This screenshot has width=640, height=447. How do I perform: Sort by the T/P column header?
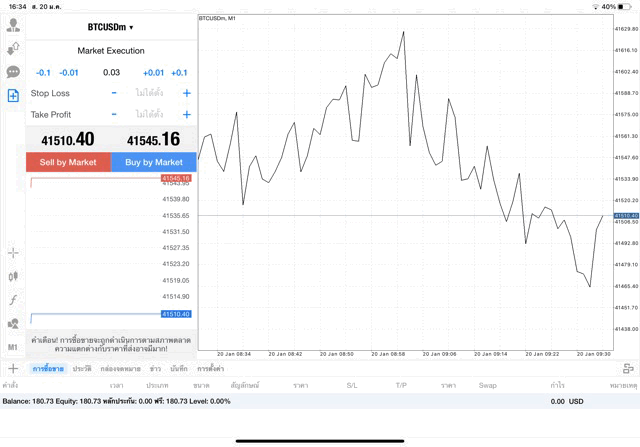coord(401,385)
